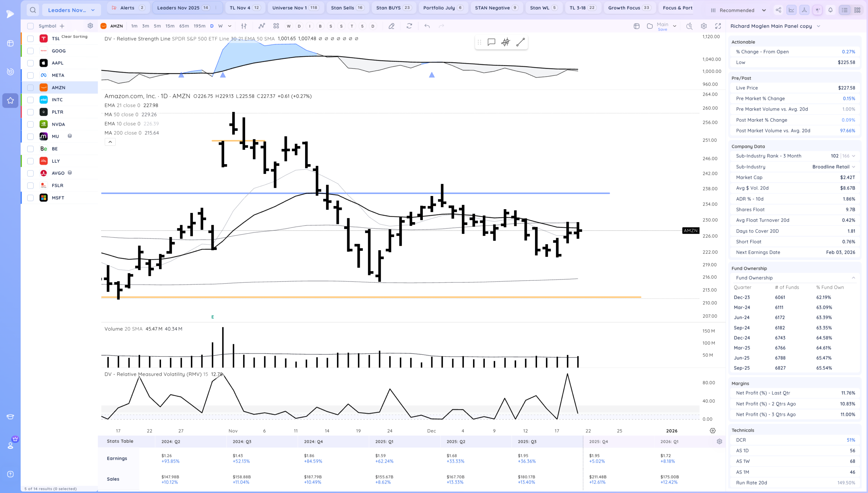Image resolution: width=868 pixels, height=493 pixels.
Task: Open stats table settings gear
Action: coord(719,441)
